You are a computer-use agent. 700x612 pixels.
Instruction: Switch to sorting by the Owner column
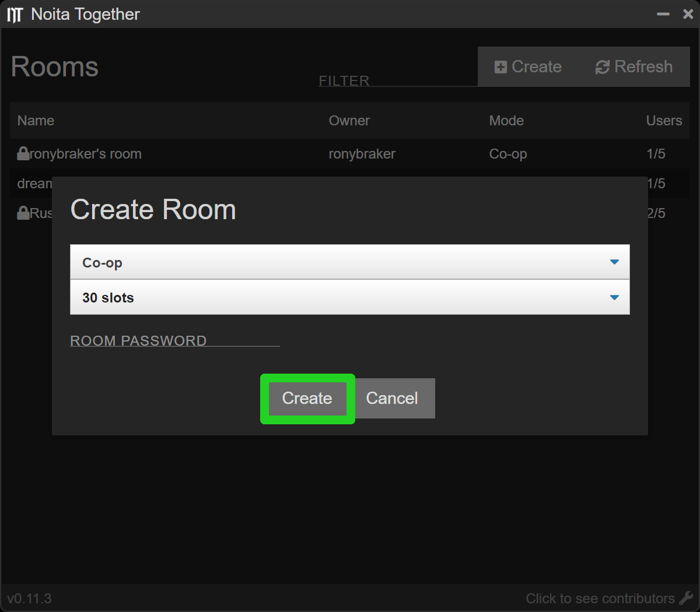349,121
